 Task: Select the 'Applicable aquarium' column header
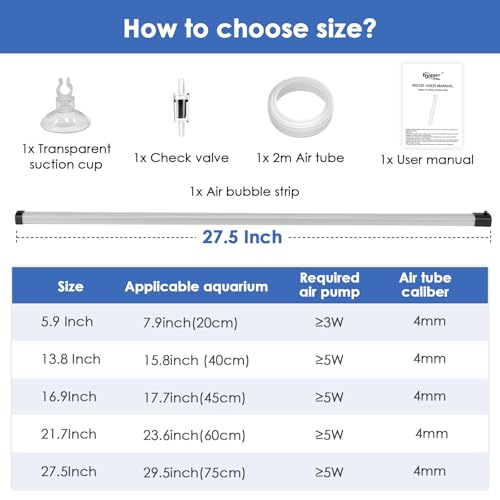pos(196,287)
